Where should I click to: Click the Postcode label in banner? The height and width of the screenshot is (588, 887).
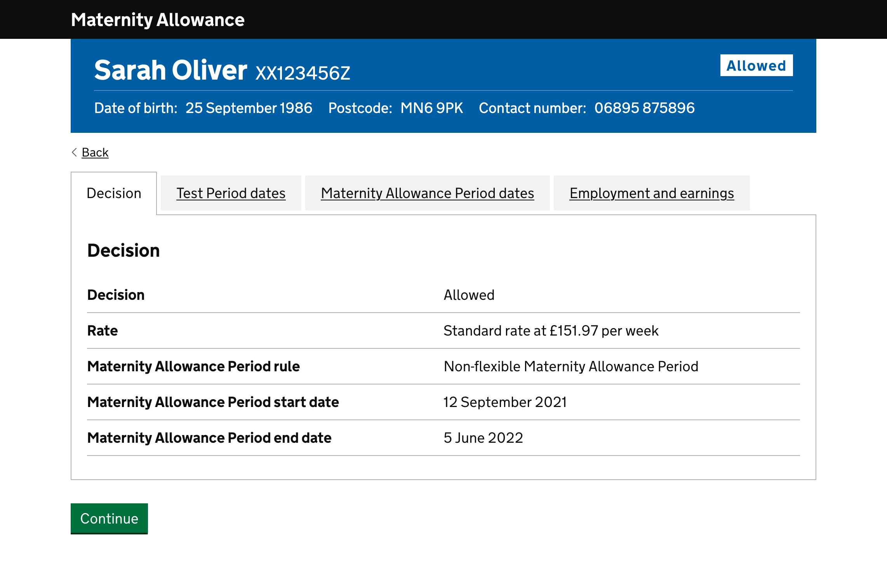click(360, 108)
